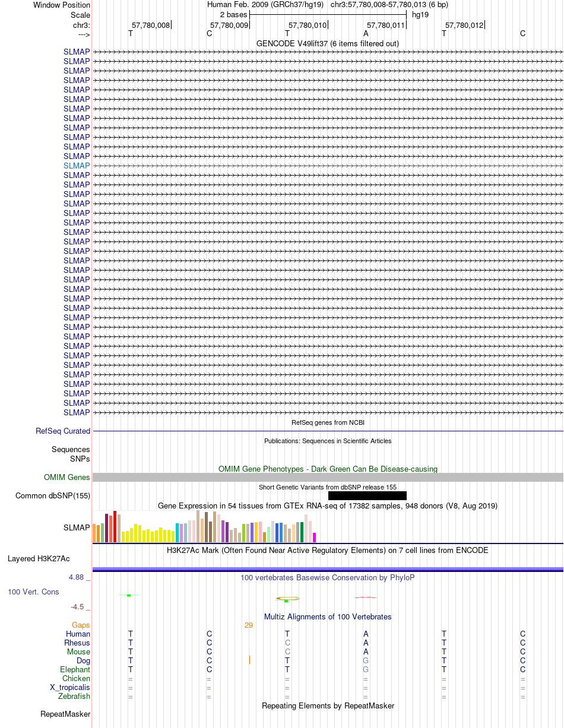Click the PhyloP Basewise Conservation title
Image resolution: width=564 pixels, height=728 pixels.
(x=328, y=577)
